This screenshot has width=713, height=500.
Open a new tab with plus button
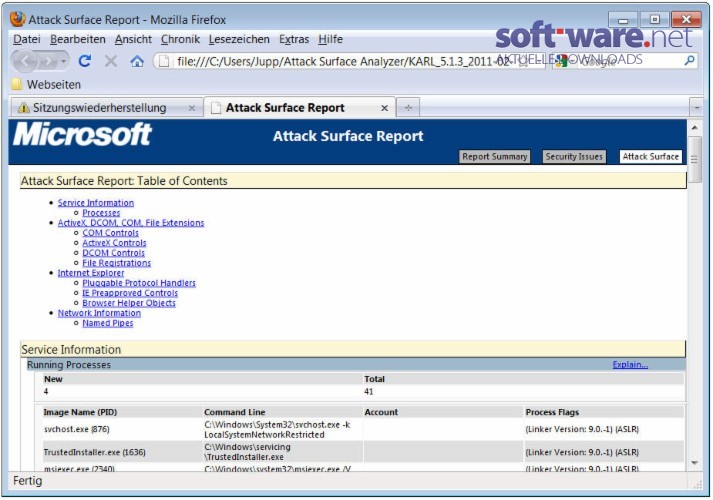point(408,108)
